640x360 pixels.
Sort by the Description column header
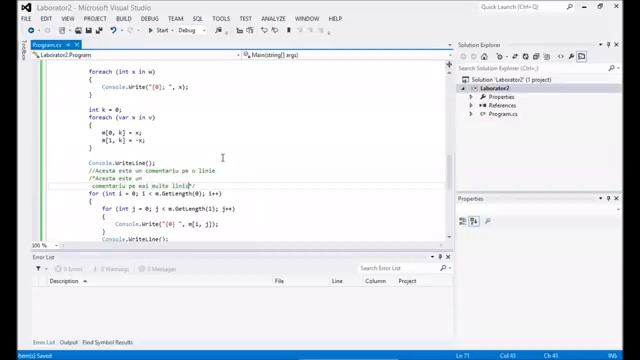click(x=64, y=281)
